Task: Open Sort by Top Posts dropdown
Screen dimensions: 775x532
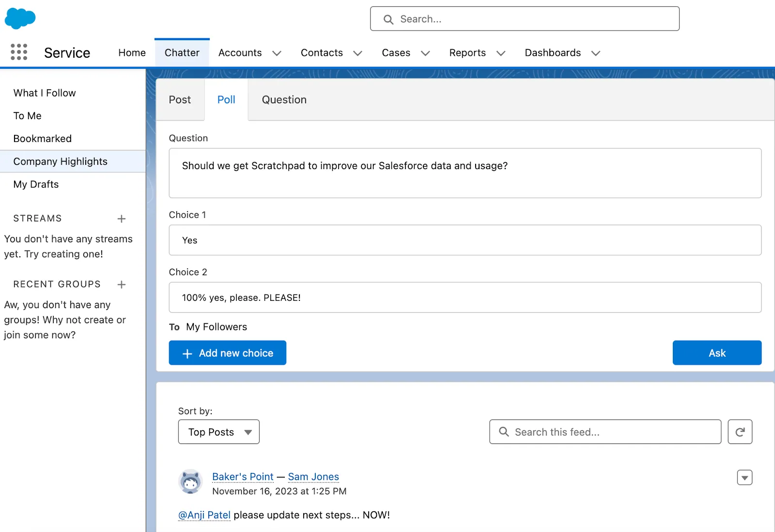Action: (219, 432)
